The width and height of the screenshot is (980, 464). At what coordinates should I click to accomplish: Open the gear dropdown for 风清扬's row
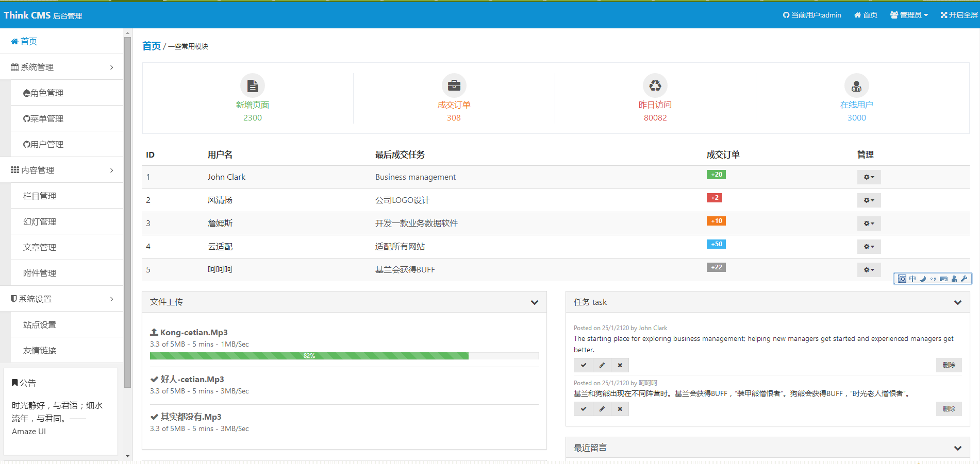[869, 200]
